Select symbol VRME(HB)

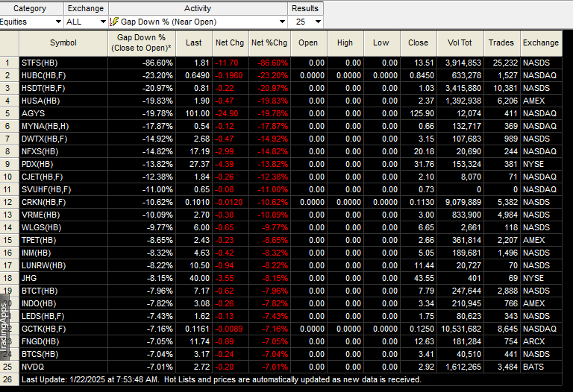(40, 215)
